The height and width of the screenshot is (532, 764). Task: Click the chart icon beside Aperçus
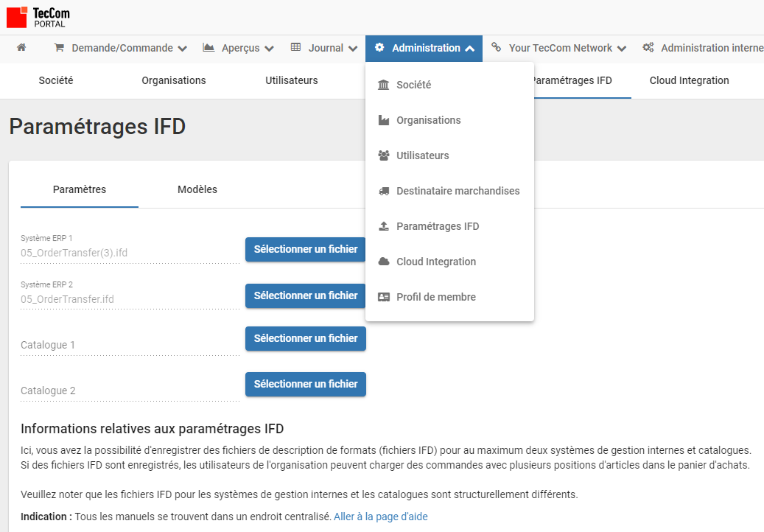point(208,47)
